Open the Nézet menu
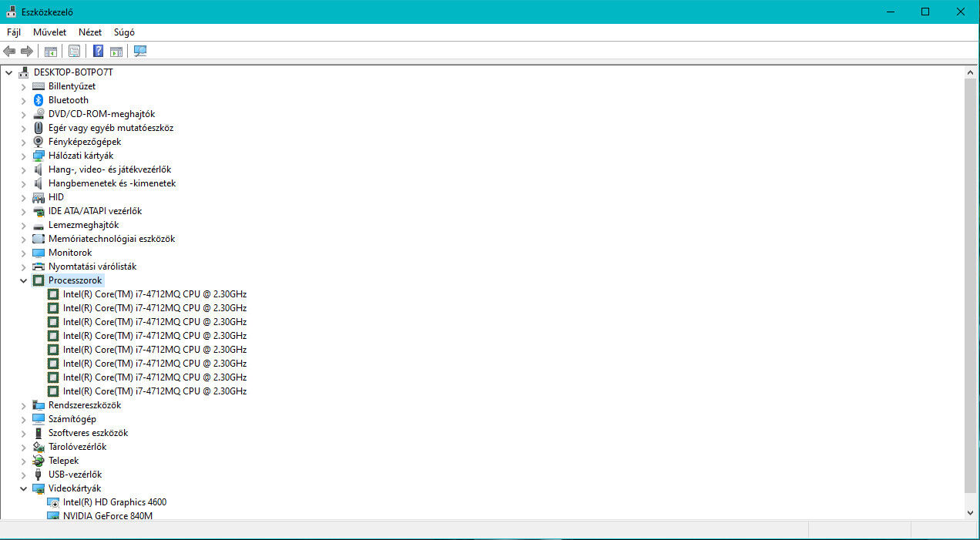Viewport: 980px width, 540px height. [90, 32]
